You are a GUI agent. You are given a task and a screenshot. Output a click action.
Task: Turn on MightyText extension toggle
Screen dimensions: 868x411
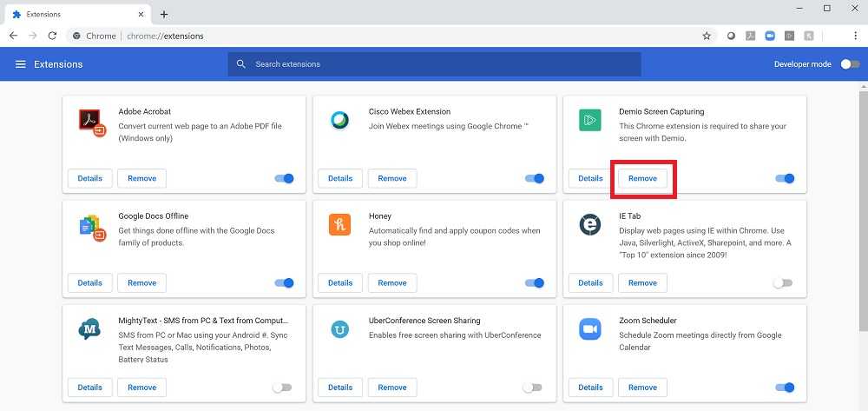pyautogui.click(x=282, y=388)
